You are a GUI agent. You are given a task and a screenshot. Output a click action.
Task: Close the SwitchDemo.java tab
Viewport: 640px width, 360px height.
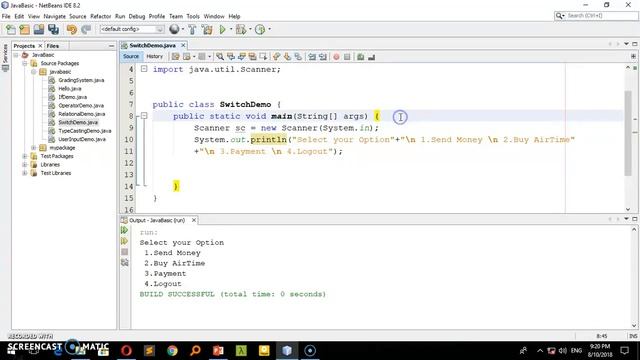183,45
